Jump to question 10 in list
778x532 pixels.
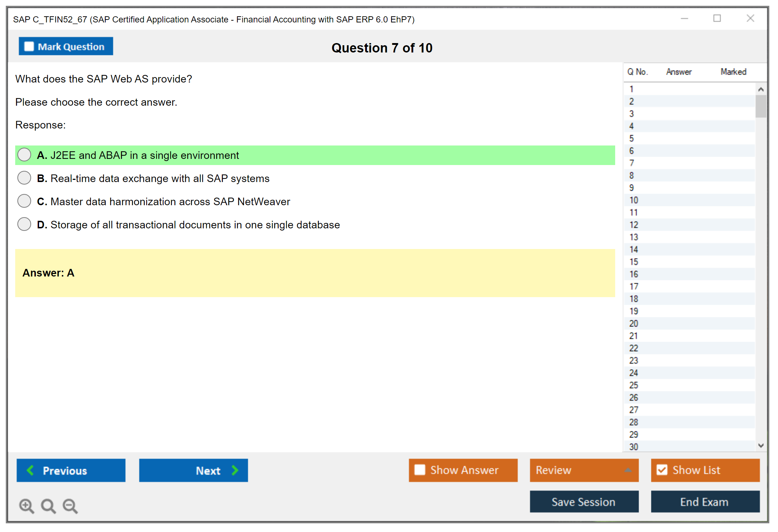634,200
